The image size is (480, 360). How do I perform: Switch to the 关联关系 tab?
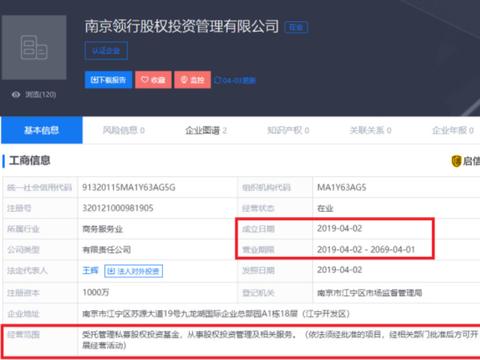pyautogui.click(x=370, y=130)
